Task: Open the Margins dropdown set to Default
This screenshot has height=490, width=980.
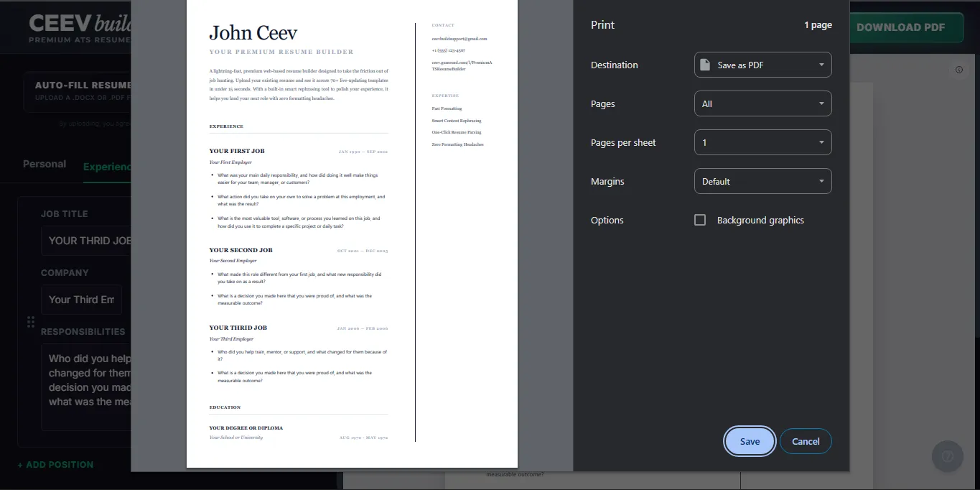Action: click(x=762, y=181)
